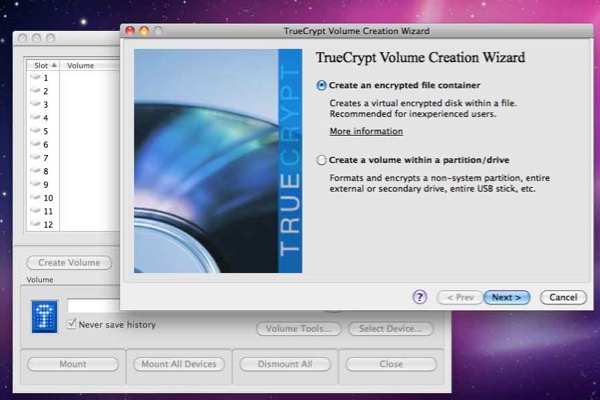Select drive icon for slot 5
The height and width of the screenshot is (400, 600).
click(x=36, y=131)
